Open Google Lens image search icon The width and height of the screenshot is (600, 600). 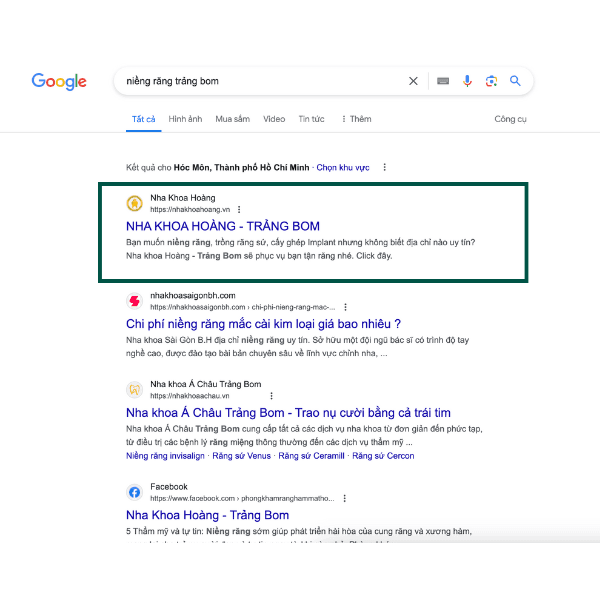(x=491, y=81)
